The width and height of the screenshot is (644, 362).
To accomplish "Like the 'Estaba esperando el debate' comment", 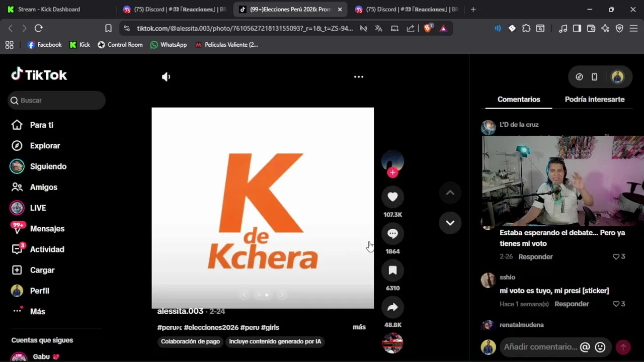I will (x=616, y=257).
